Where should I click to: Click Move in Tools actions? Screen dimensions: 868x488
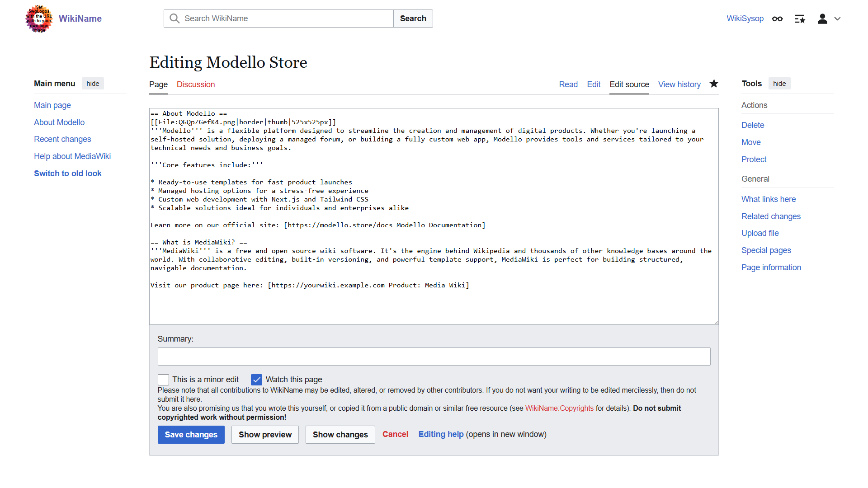coord(751,142)
